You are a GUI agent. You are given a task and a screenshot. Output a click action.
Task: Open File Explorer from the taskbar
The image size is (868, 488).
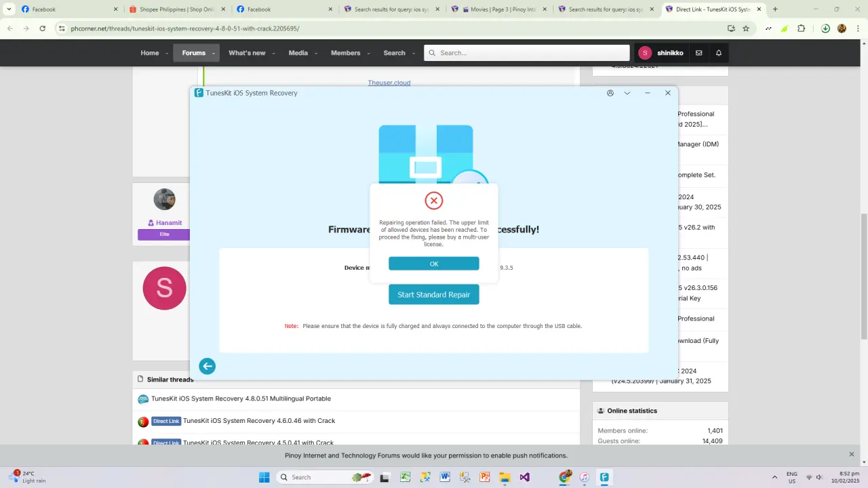[505, 477]
